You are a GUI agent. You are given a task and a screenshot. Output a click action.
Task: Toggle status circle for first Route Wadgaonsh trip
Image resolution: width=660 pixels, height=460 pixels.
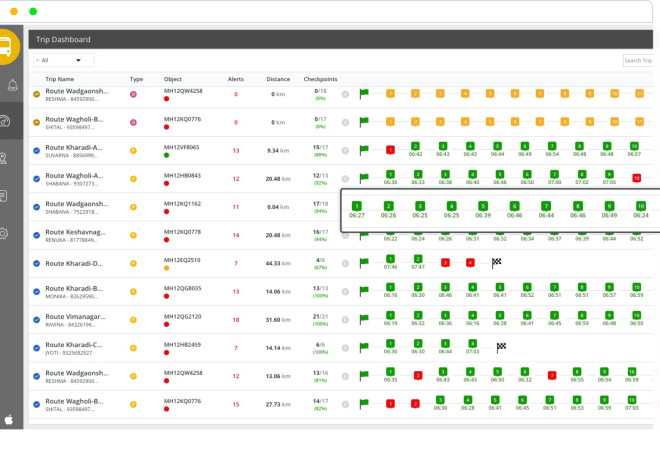pos(37,95)
